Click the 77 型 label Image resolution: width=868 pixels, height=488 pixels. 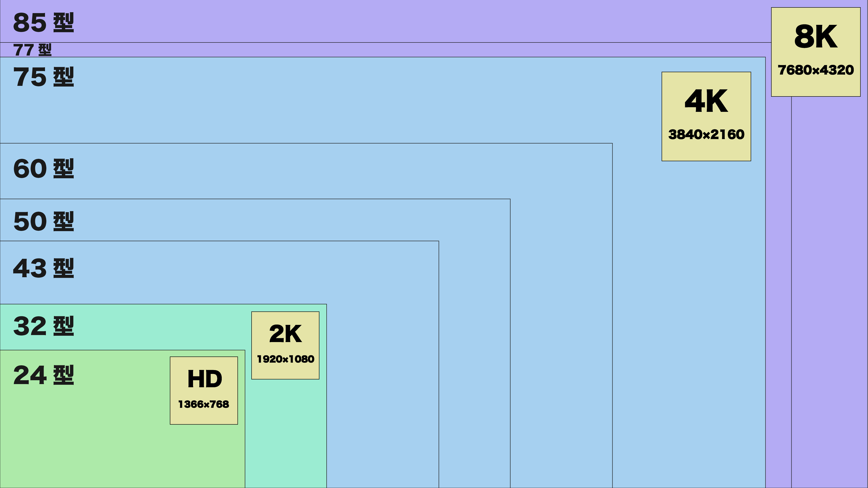(32, 50)
